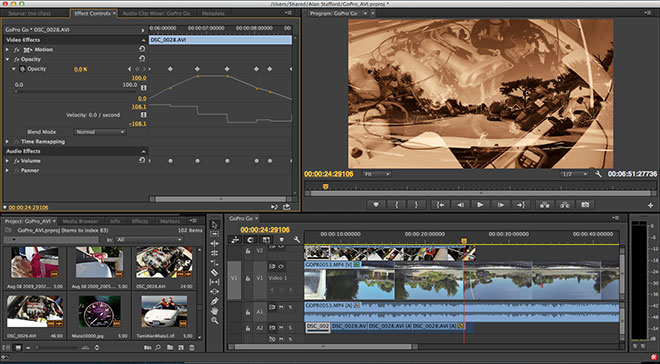Create new bin with folder icon
The image size is (660, 364).
[x=170, y=348]
